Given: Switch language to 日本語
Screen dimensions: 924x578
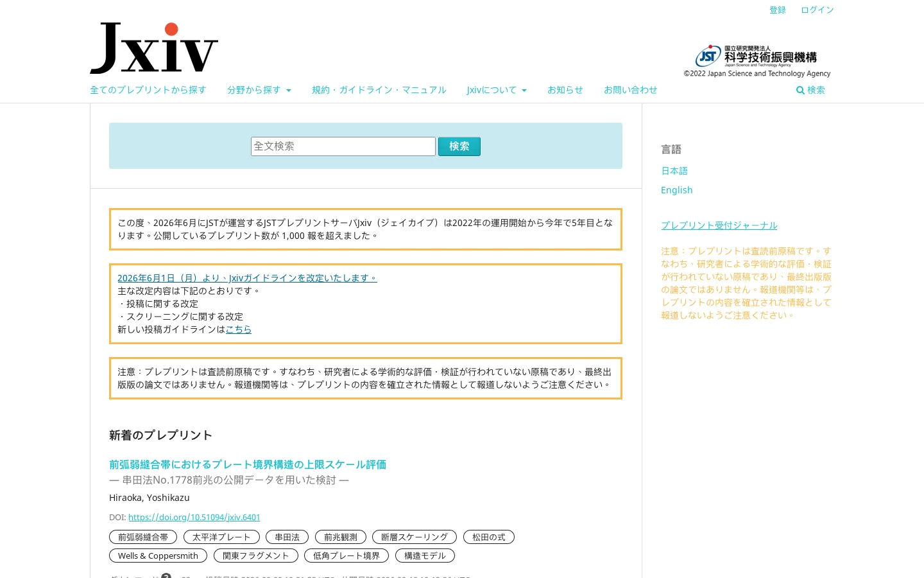Looking at the screenshot, I should click(674, 171).
